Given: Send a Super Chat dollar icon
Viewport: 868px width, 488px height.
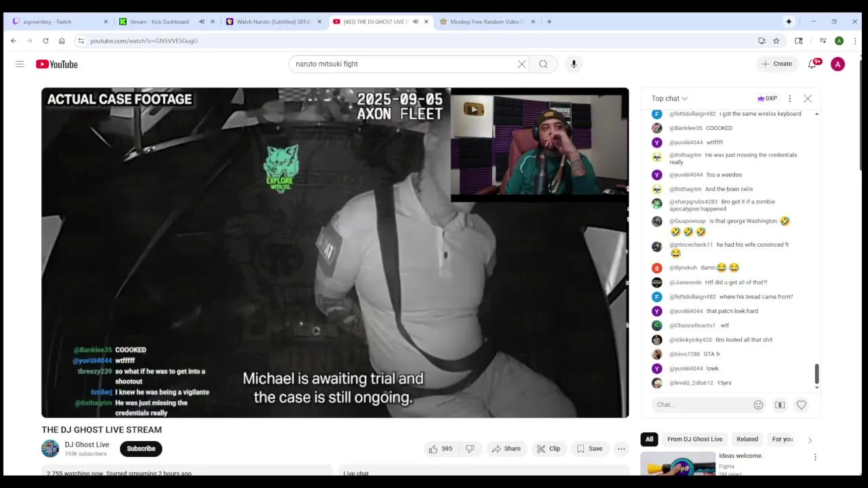Looking at the screenshot, I should tap(780, 405).
